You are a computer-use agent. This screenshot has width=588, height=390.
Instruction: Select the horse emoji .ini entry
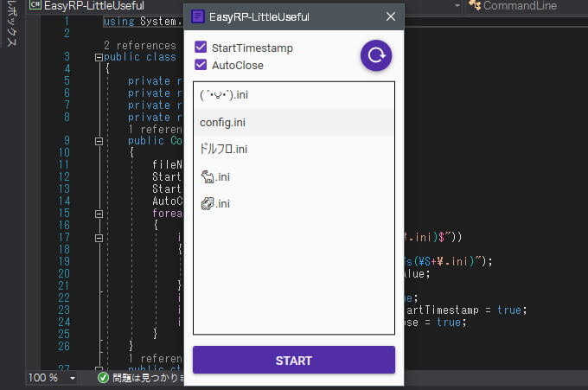293,177
